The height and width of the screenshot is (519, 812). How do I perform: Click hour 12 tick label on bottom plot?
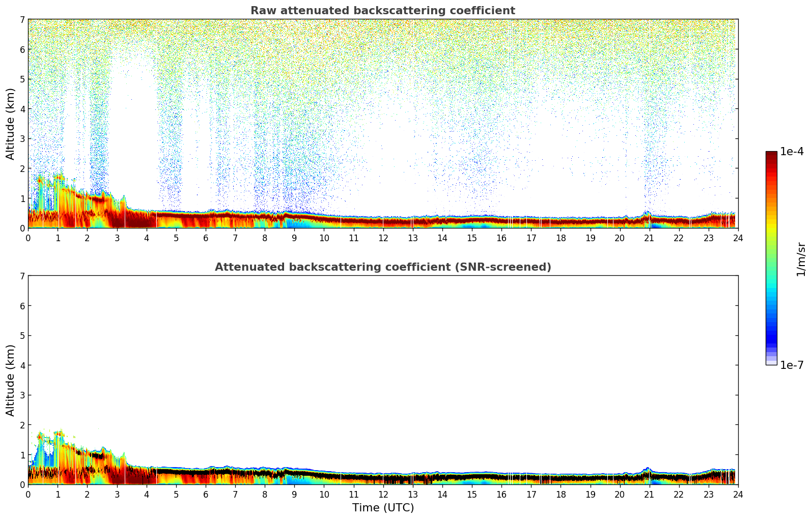coord(383,495)
